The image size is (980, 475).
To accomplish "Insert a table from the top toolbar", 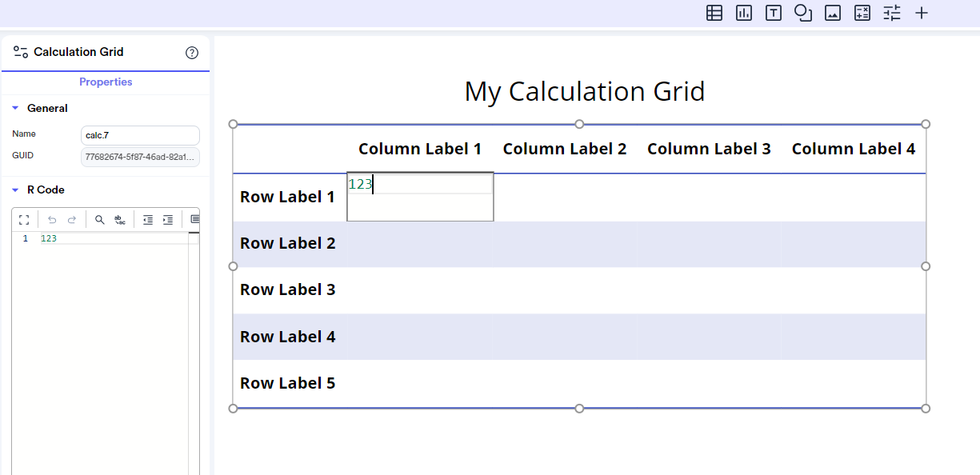I will pyautogui.click(x=714, y=13).
